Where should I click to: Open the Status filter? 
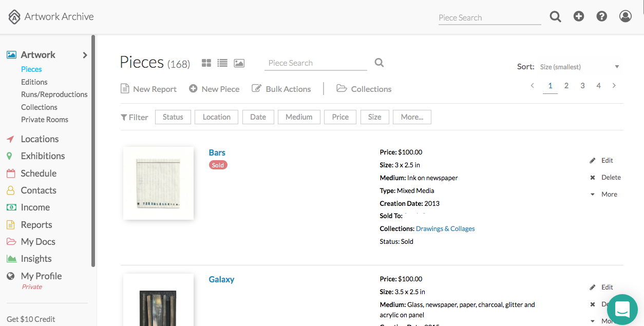point(173,117)
